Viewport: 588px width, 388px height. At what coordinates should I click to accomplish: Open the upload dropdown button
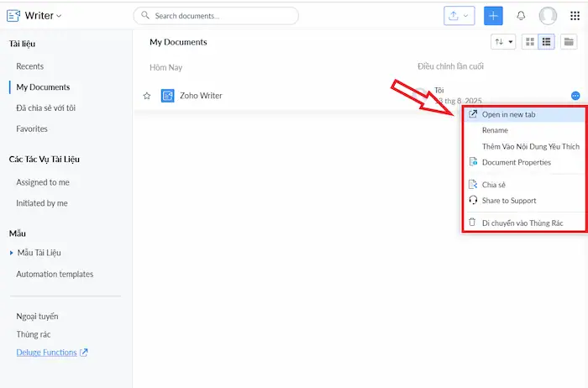point(459,16)
